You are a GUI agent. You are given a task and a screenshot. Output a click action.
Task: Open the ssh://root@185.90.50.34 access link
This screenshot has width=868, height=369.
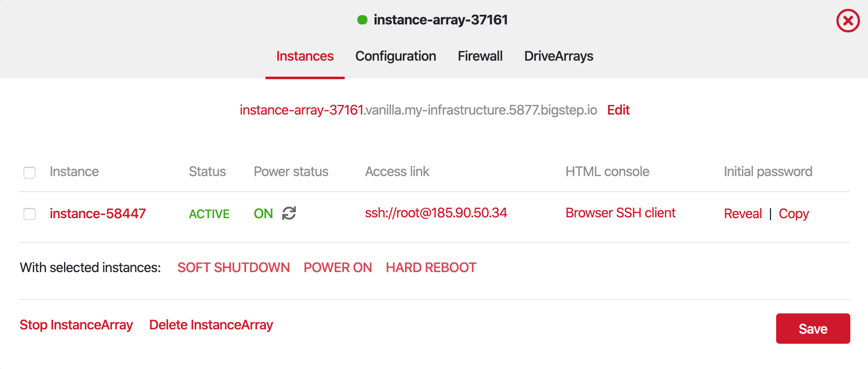(436, 213)
